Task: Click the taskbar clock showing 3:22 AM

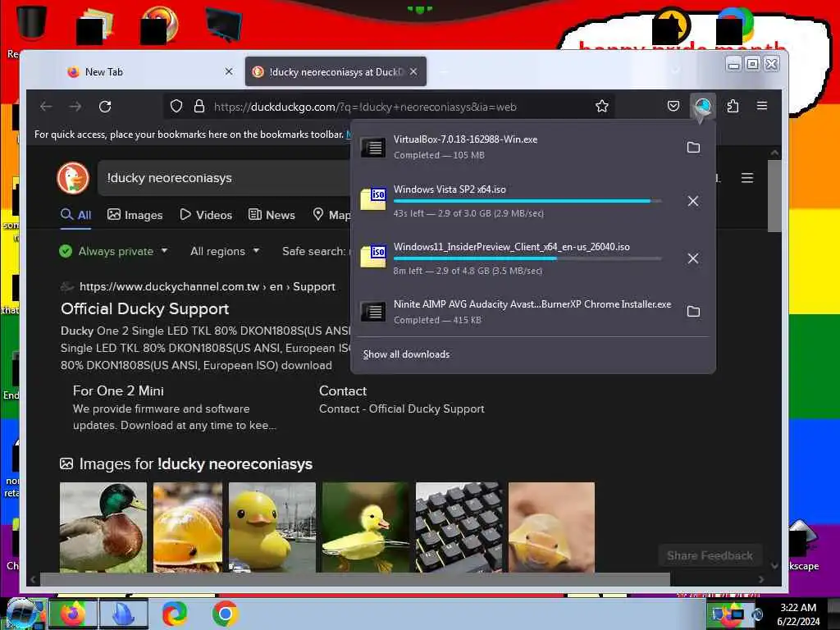Action: click(x=798, y=614)
